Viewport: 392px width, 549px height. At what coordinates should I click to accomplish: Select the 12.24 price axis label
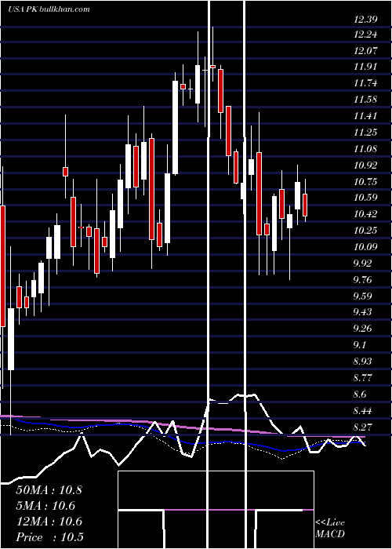(x=365, y=35)
